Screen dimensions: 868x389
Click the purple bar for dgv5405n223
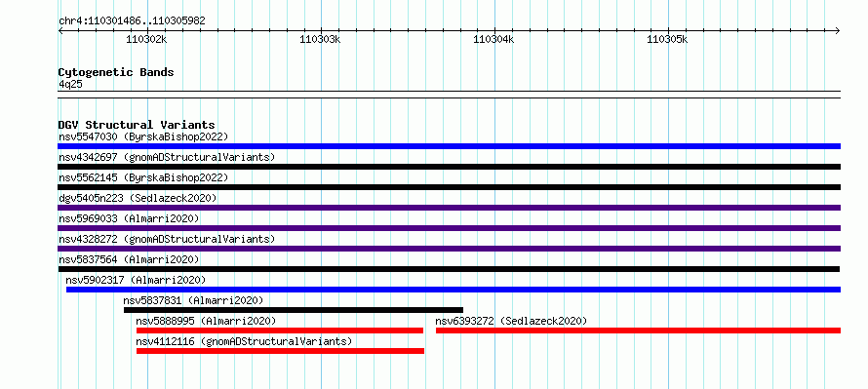click(x=449, y=208)
